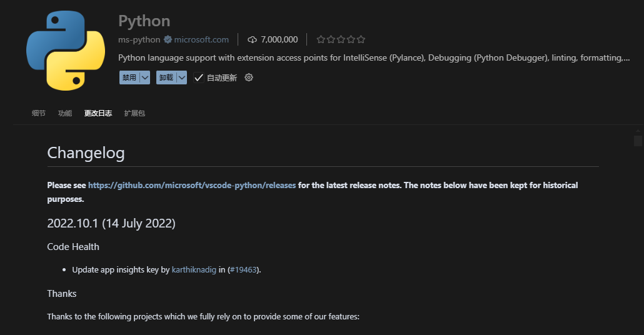644x335 pixels.
Task: Click the install count download icon
Action: tap(252, 39)
